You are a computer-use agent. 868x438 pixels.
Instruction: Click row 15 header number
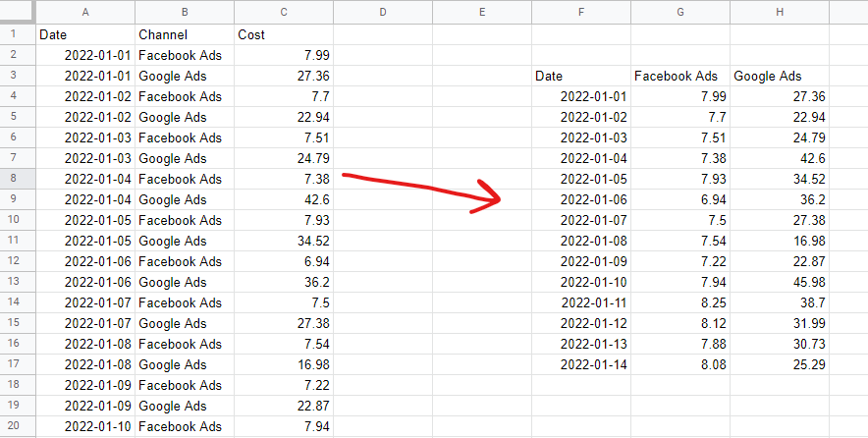[x=18, y=323]
